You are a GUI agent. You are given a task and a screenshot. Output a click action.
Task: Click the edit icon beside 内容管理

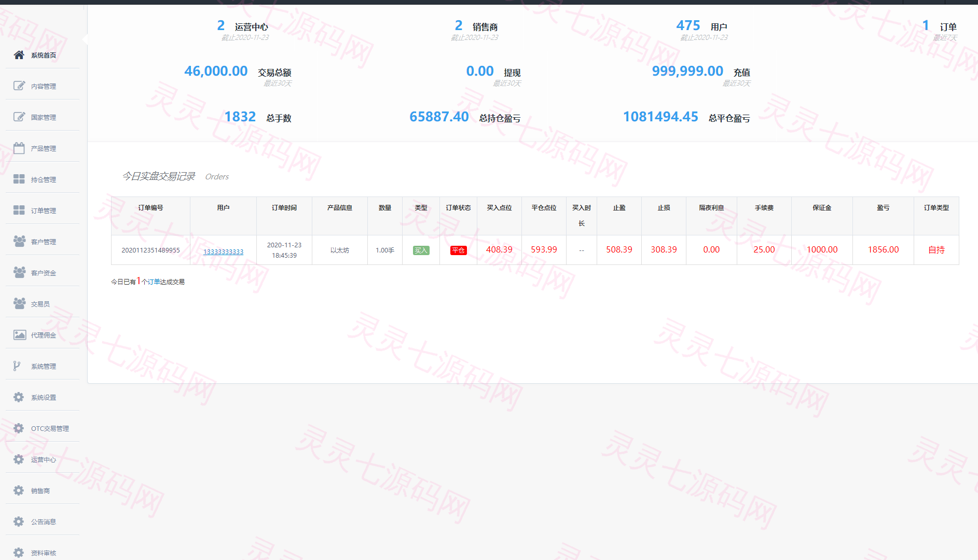point(19,86)
